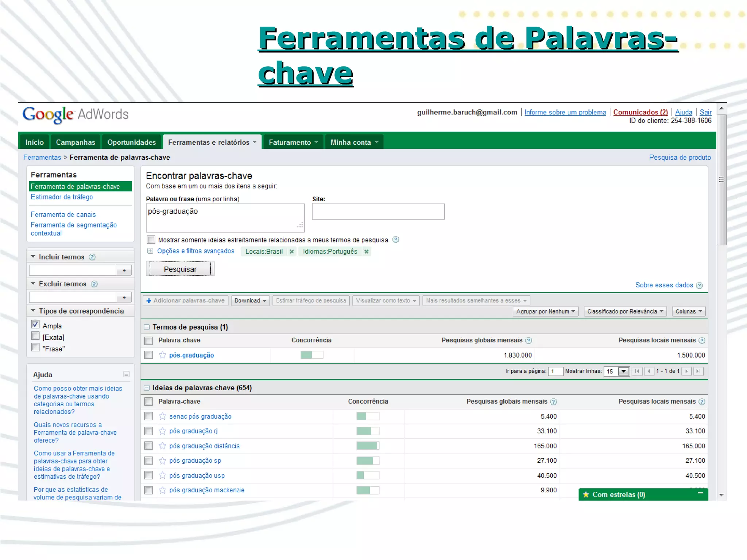The width and height of the screenshot is (747, 560).
Task: Check the senac pós graduação row
Action: [148, 416]
